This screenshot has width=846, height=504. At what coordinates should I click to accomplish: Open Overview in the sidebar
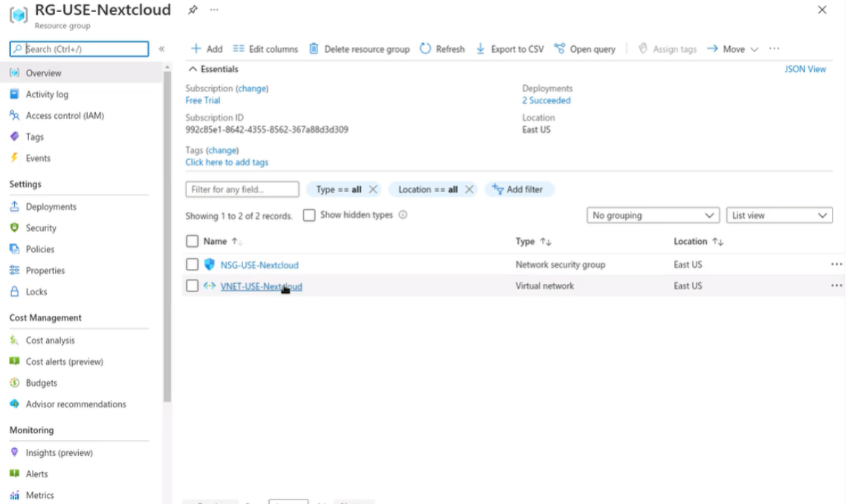click(43, 73)
